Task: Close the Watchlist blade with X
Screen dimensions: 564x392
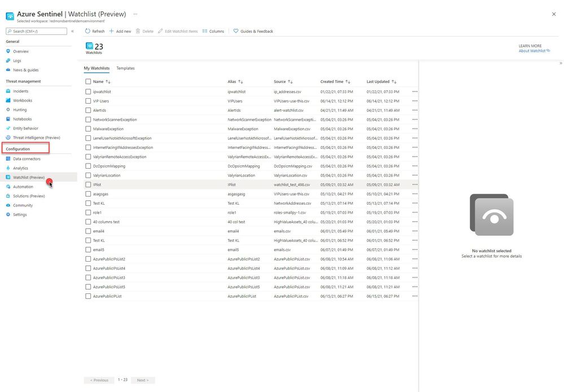Action: 554,14
